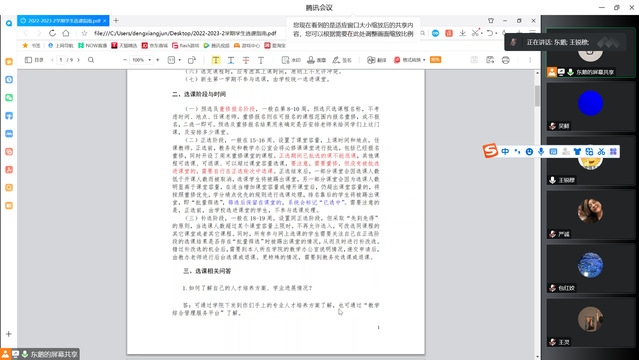Viewport: 639px width, 360px height.
Task: Open the zoom percentage 100% dropdown
Action: (x=141, y=60)
